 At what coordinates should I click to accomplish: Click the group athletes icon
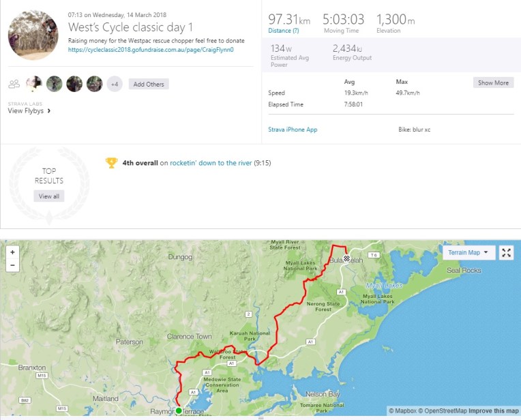point(14,84)
